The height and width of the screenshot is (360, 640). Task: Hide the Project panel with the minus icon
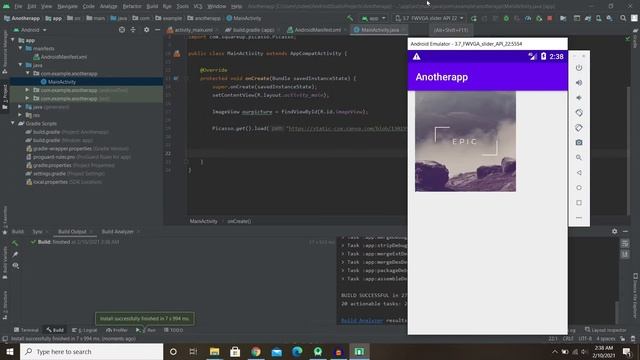158,30
